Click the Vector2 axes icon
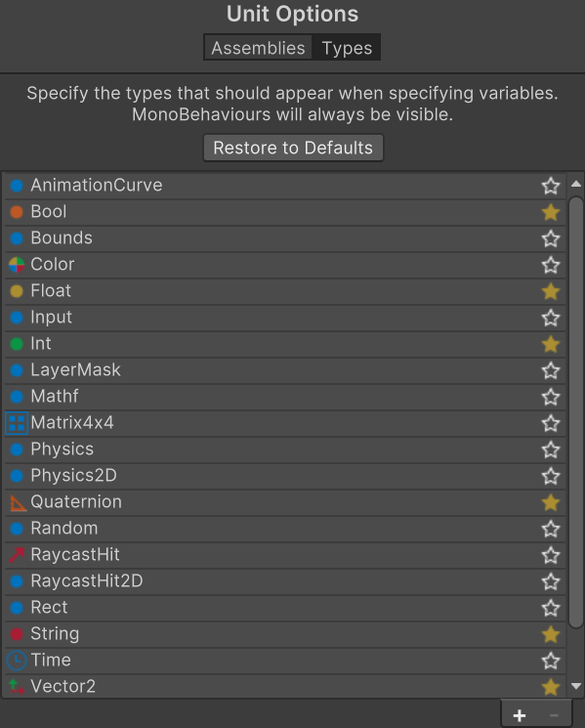 pos(17,687)
